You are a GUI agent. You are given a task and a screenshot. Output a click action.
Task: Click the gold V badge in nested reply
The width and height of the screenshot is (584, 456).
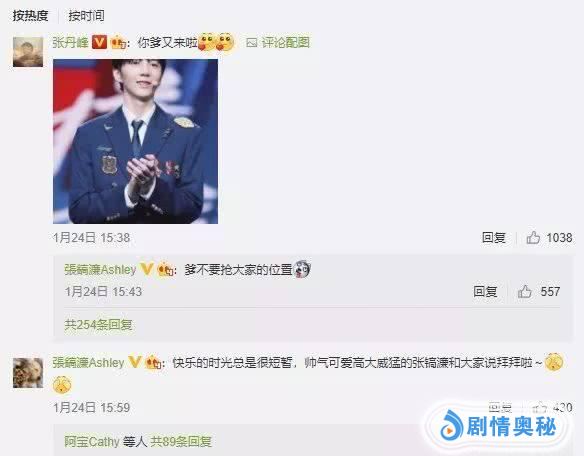coord(147,269)
